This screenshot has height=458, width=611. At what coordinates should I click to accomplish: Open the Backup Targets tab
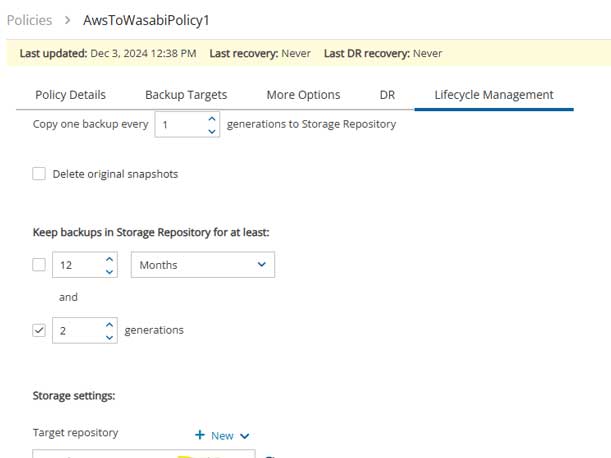(x=186, y=95)
